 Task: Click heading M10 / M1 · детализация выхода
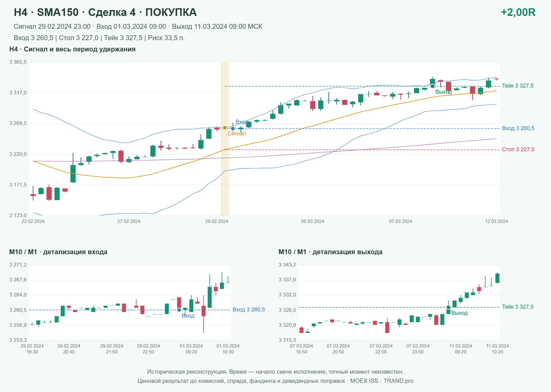tap(331, 252)
